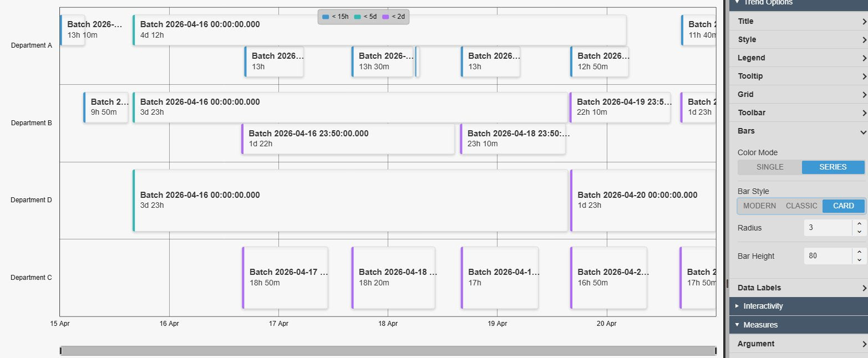
Task: Select Department B 22h 10m batch card
Action: click(x=620, y=108)
